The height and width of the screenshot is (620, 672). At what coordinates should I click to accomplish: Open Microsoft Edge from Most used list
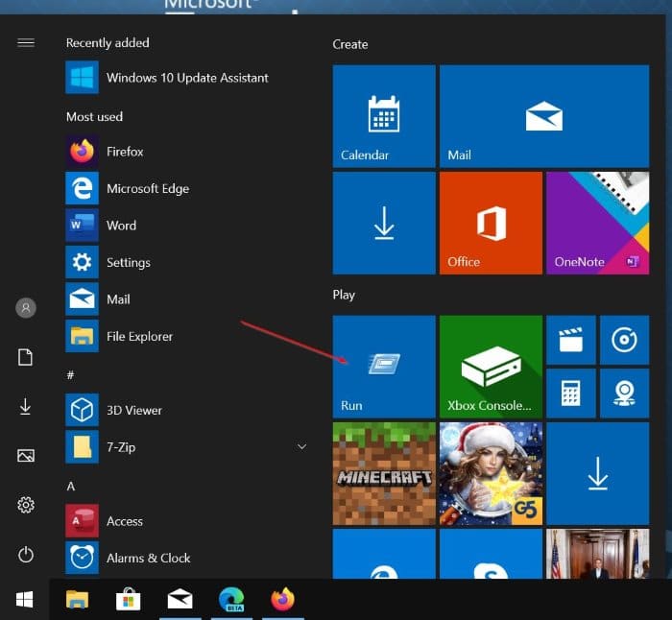coord(187,188)
